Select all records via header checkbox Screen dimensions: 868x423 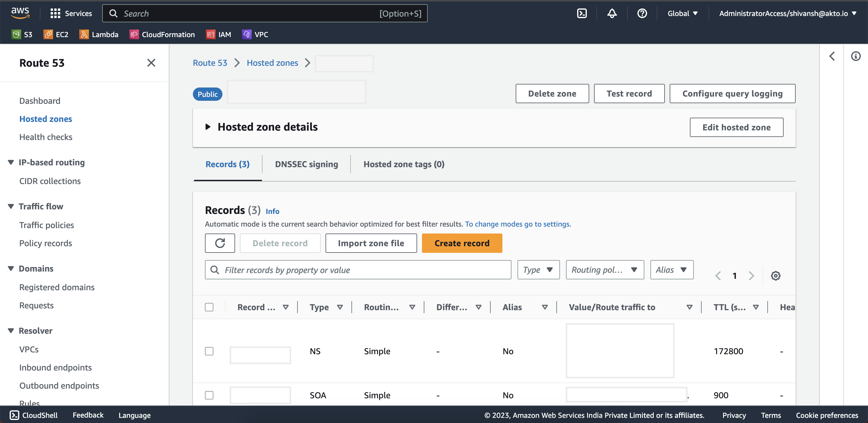tap(209, 307)
